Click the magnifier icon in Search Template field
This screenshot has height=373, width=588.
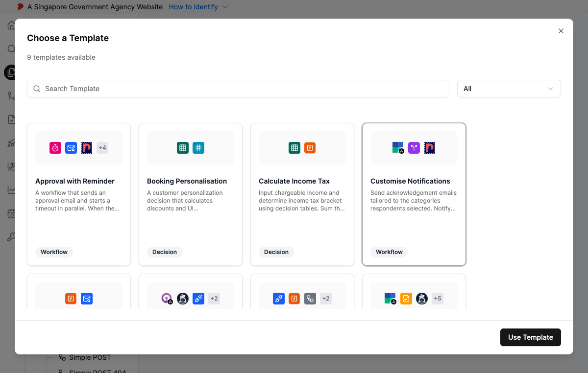37,89
